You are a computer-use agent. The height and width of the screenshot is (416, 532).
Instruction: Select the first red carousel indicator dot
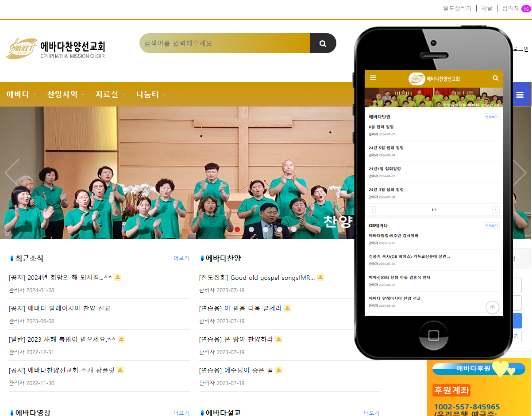click(x=237, y=229)
